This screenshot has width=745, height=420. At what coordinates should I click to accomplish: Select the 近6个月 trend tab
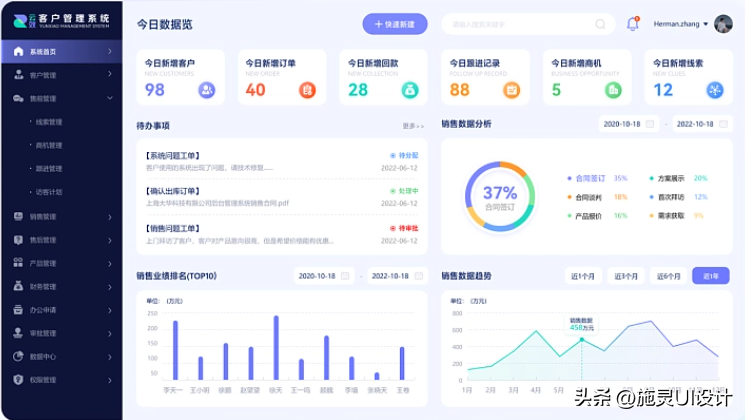pyautogui.click(x=669, y=276)
